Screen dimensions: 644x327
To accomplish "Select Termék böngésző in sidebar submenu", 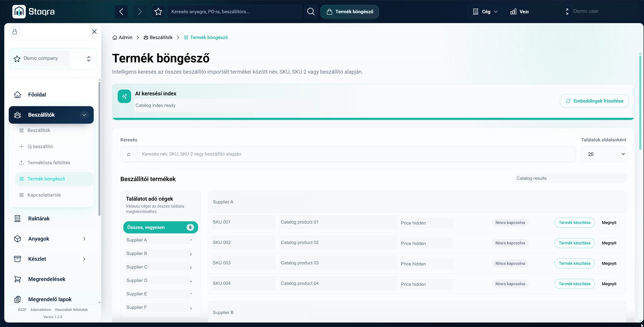I will 54,179.
